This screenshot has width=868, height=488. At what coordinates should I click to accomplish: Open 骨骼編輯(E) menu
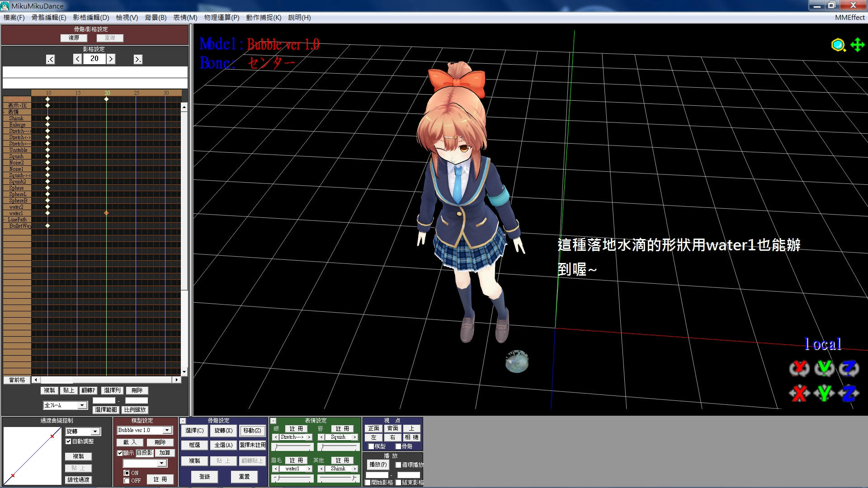coord(49,18)
